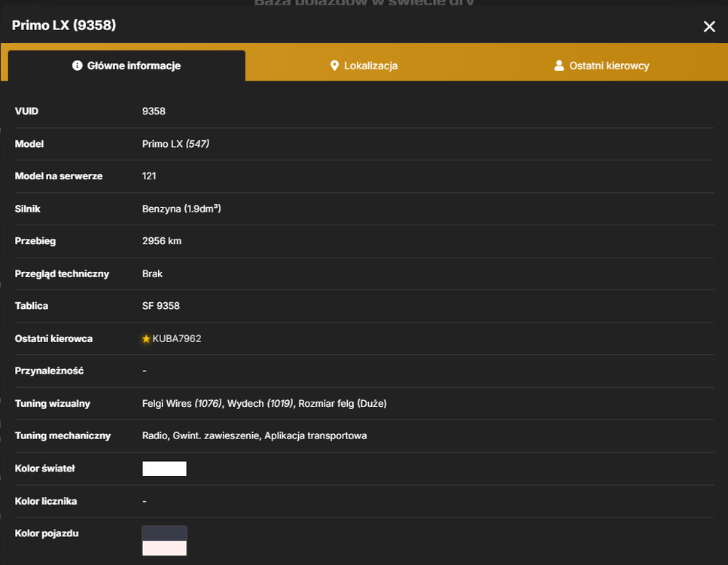
Task: Click the Tuning wizualny row label
Action: coord(53,403)
